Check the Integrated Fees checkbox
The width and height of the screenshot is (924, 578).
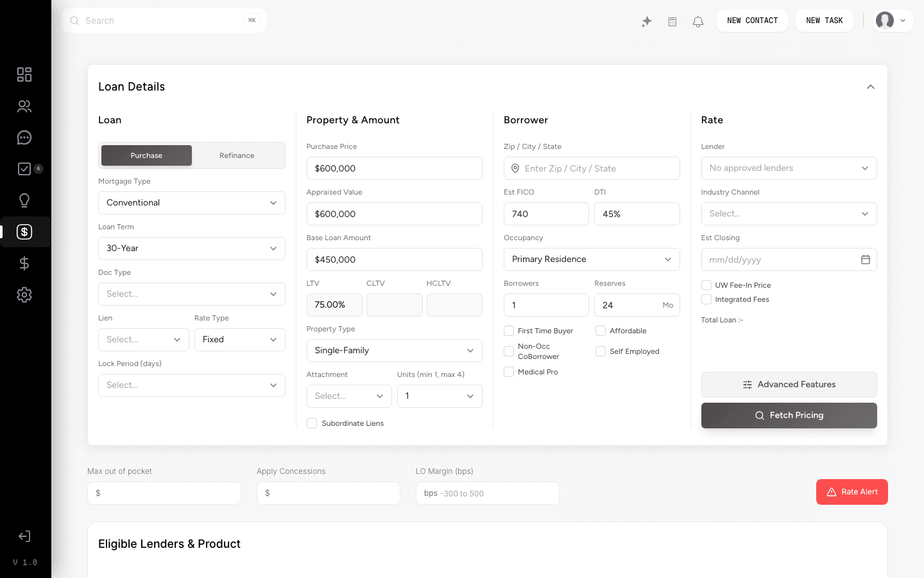706,299
